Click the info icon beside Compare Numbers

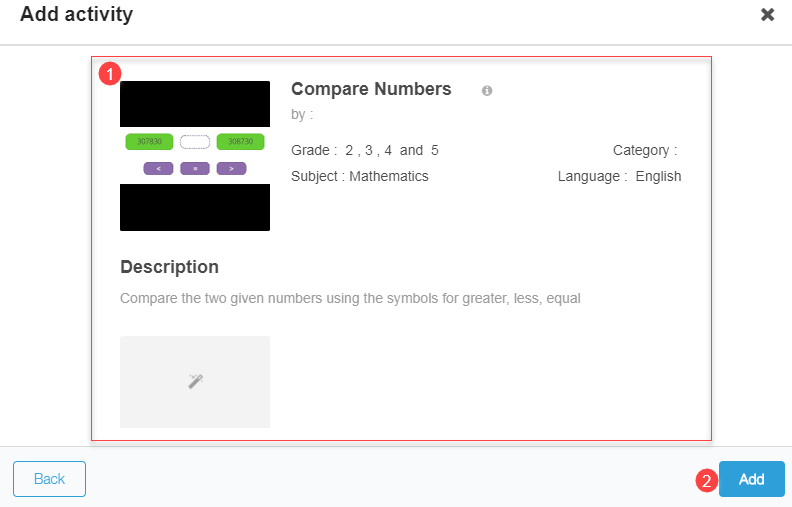pos(487,91)
